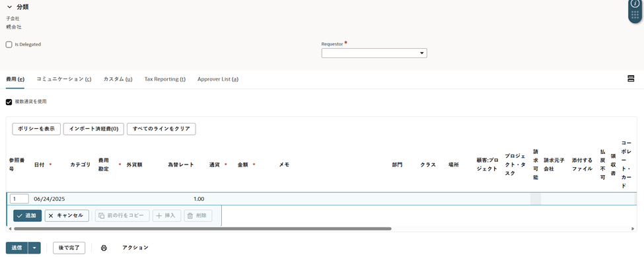Switch to the 費用 tab
The image size is (644, 257).
pos(15,79)
